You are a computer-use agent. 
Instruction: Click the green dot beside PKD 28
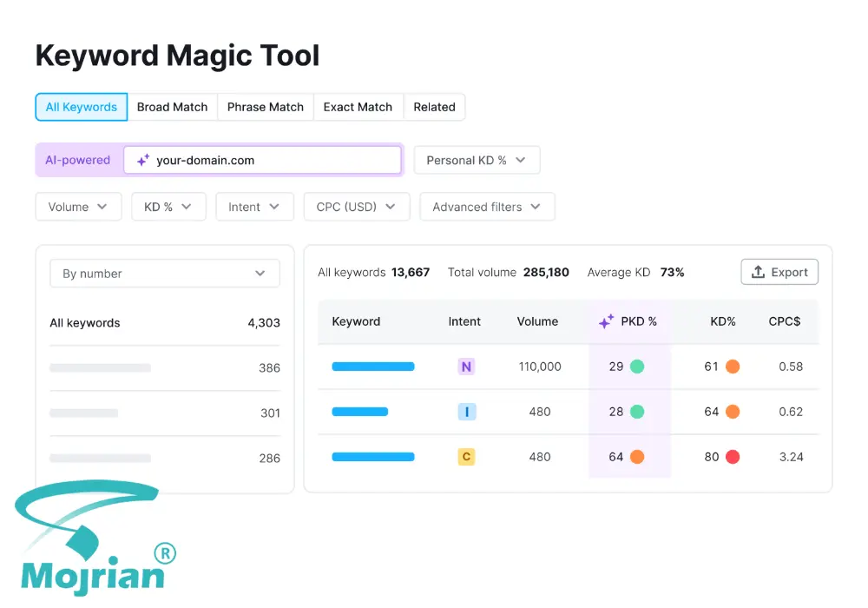[637, 412]
